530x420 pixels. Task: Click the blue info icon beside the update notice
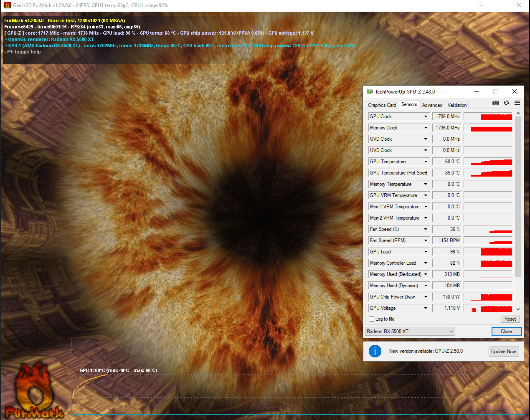point(375,351)
